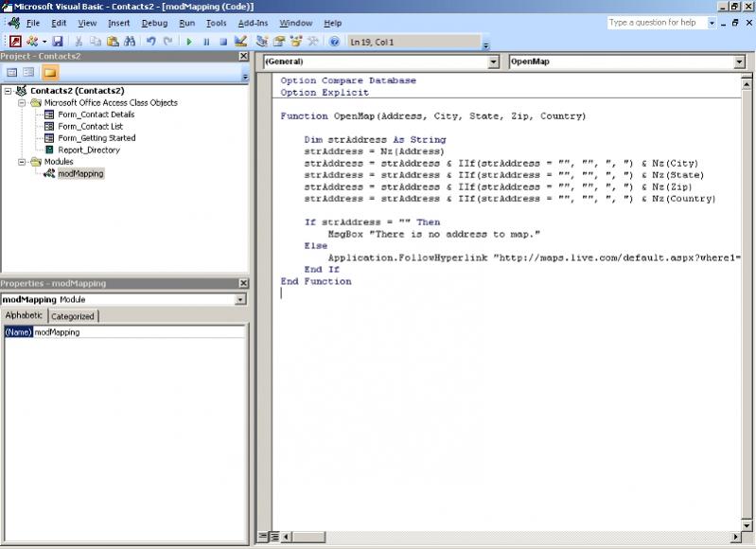This screenshot has width=756, height=549.
Task: Click the Run Sub green play icon
Action: tap(189, 42)
